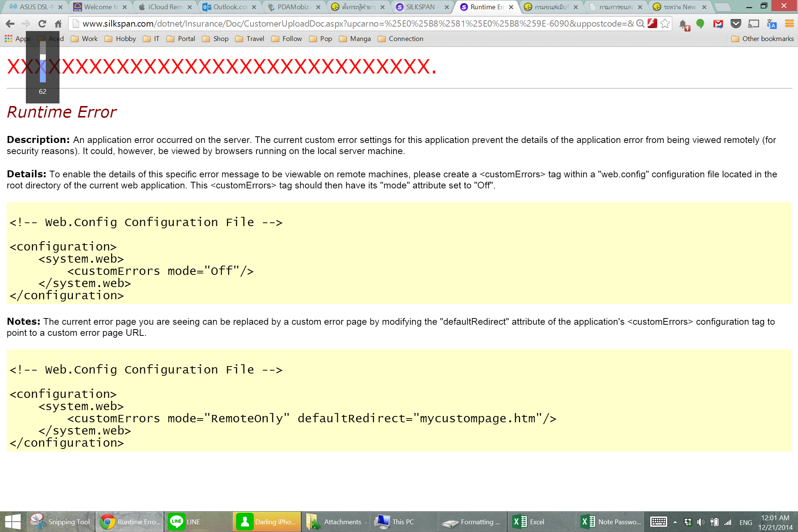Open the Google Translate extension

point(771,24)
